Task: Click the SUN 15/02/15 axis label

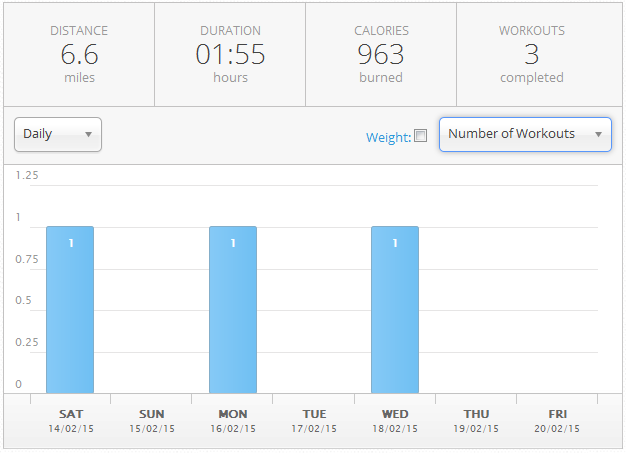Action: (152, 420)
